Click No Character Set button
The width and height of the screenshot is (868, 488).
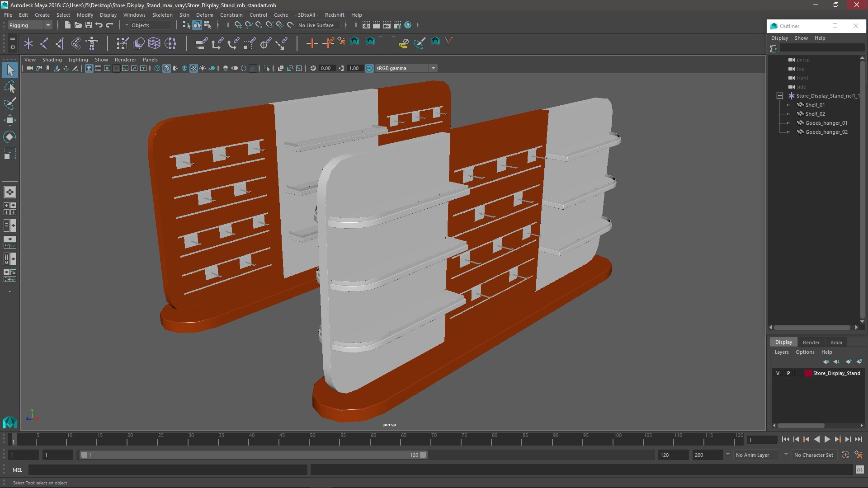[x=813, y=455]
